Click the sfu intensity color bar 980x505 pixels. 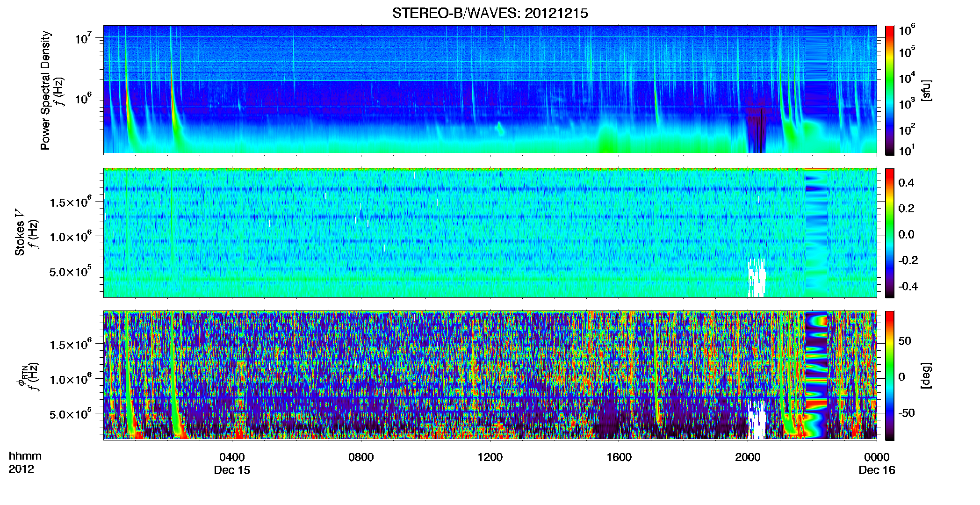tap(890, 90)
